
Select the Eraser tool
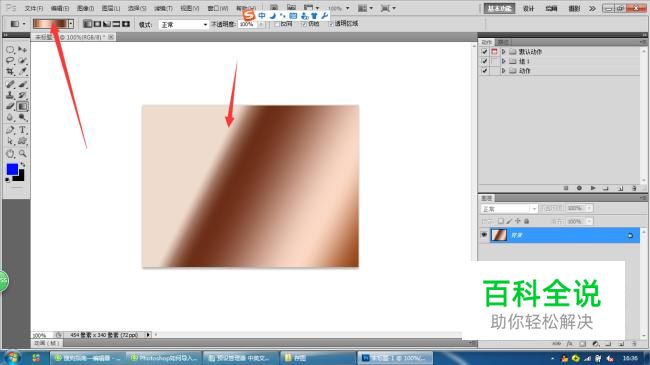pos(10,107)
